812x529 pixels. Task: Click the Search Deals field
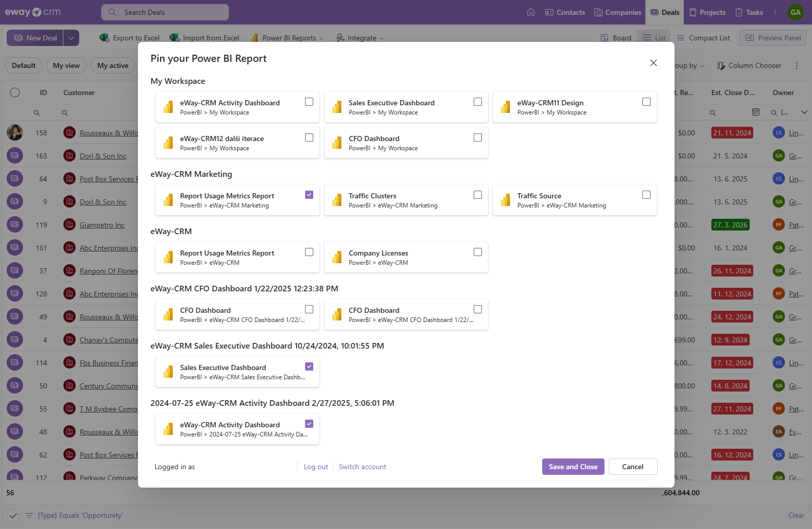(165, 12)
